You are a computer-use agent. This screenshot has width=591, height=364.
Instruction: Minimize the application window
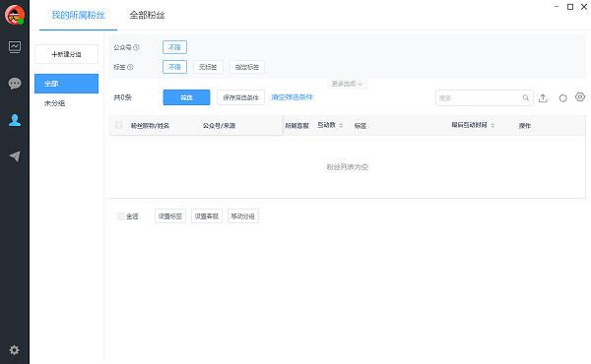(x=557, y=7)
